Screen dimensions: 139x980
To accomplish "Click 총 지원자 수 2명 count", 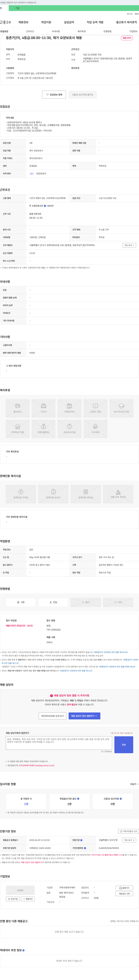I will [26, 804].
